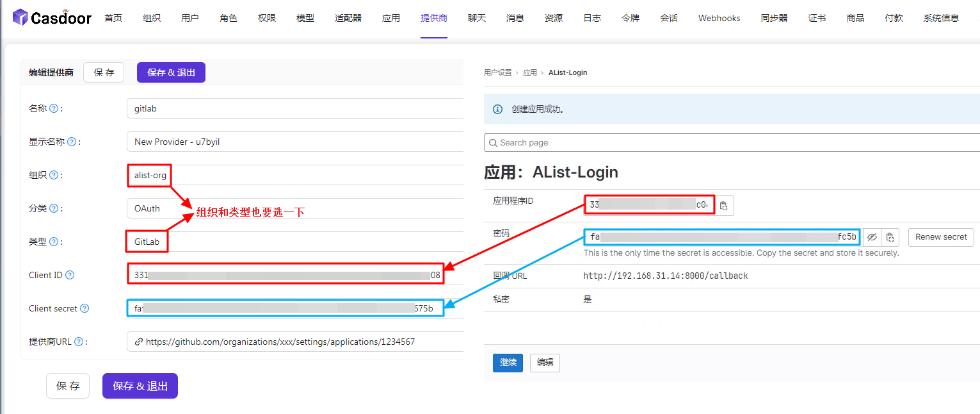Viewport: 980px width, 414px height.
Task: Open the 组织 dropdown showing alist-org
Action: click(x=294, y=175)
